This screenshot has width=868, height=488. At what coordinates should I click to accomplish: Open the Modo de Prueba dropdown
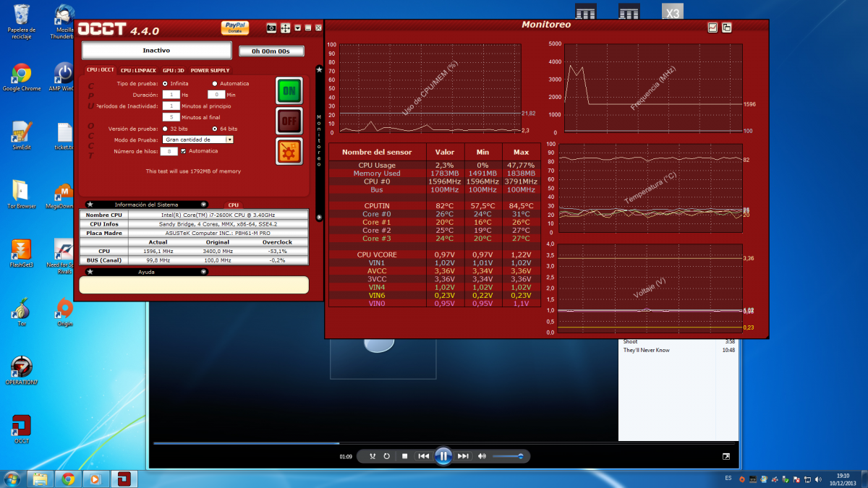click(229, 140)
